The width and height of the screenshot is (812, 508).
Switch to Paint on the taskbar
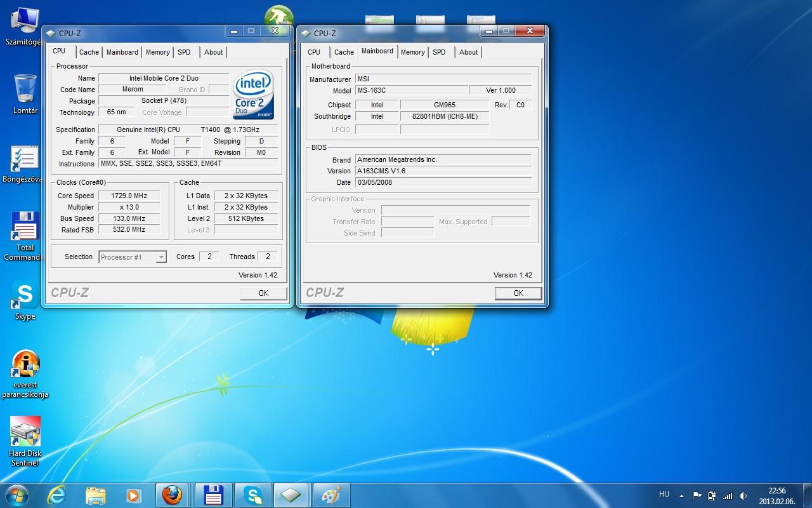(x=332, y=495)
